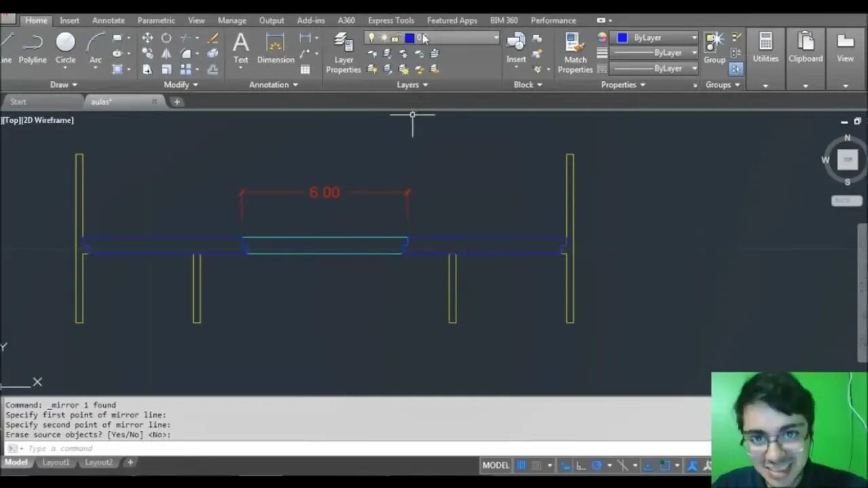This screenshot has width=868, height=488.
Task: Activate the Array tool
Action: [x=186, y=69]
